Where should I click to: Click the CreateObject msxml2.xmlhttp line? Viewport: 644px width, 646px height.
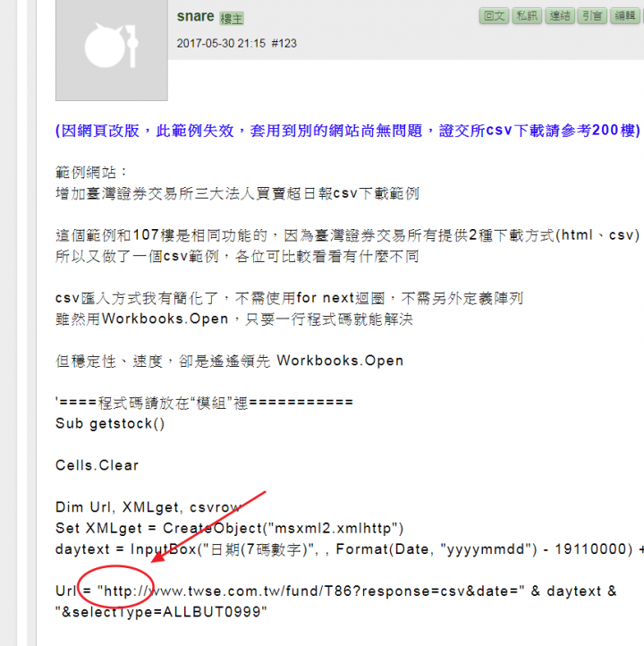(230, 528)
